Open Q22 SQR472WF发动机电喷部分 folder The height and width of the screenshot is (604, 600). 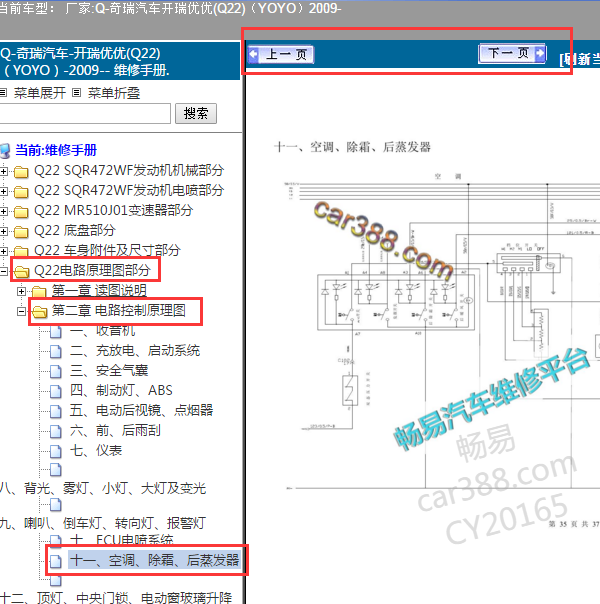(x=129, y=190)
